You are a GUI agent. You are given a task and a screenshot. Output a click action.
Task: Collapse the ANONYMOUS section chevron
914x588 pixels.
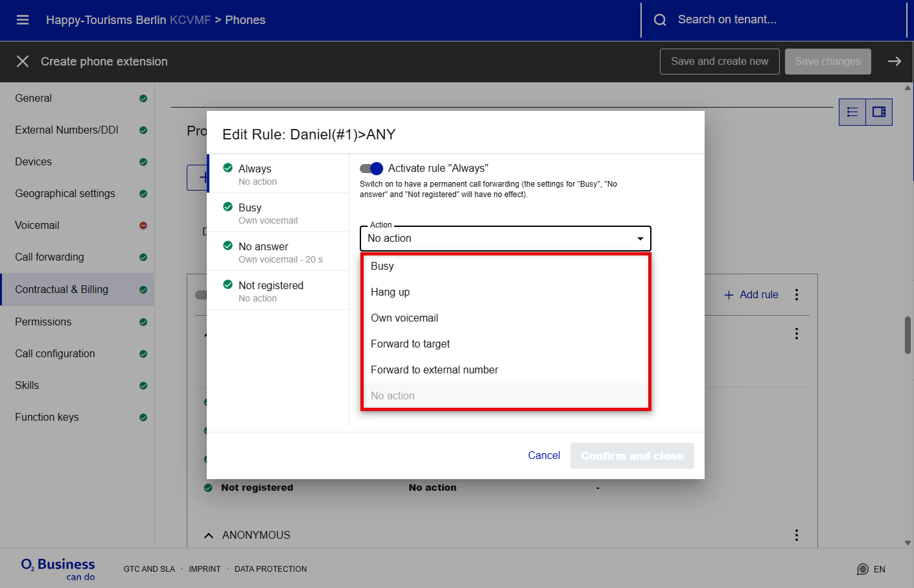(209, 535)
